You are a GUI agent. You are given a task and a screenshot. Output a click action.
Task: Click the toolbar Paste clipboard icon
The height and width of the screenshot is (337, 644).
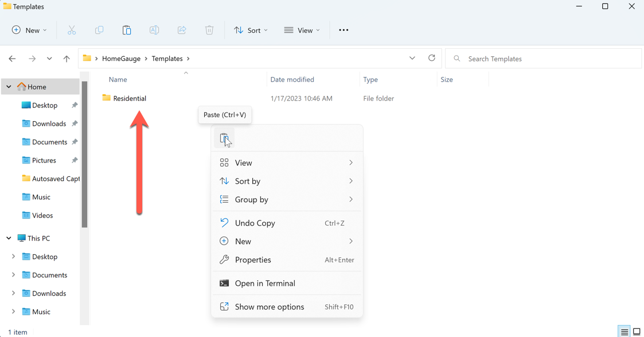click(x=127, y=30)
